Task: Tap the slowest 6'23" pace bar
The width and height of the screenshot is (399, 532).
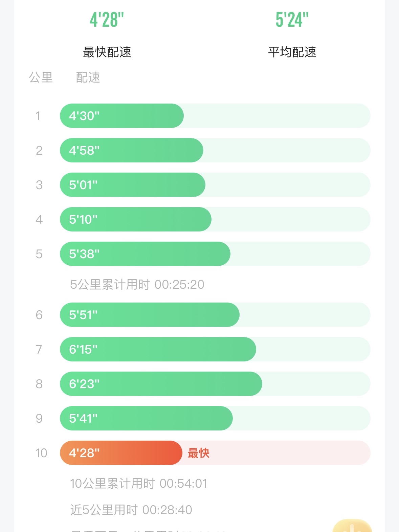Action: click(x=161, y=384)
